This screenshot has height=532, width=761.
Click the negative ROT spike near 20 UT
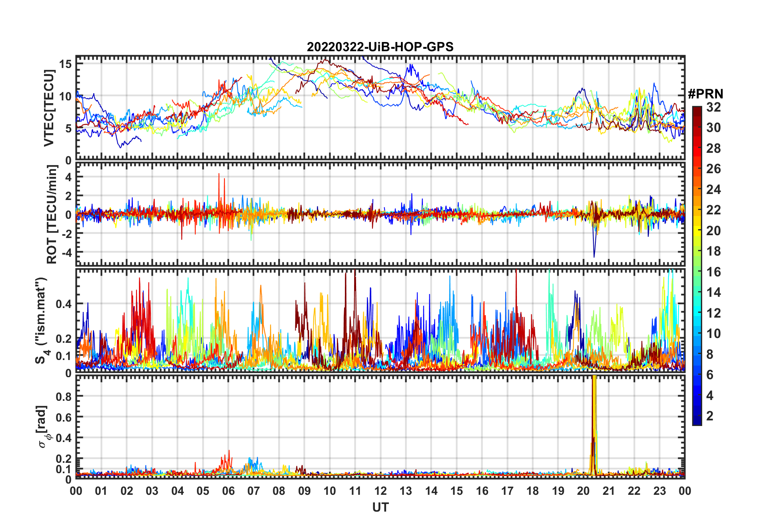tap(594, 254)
